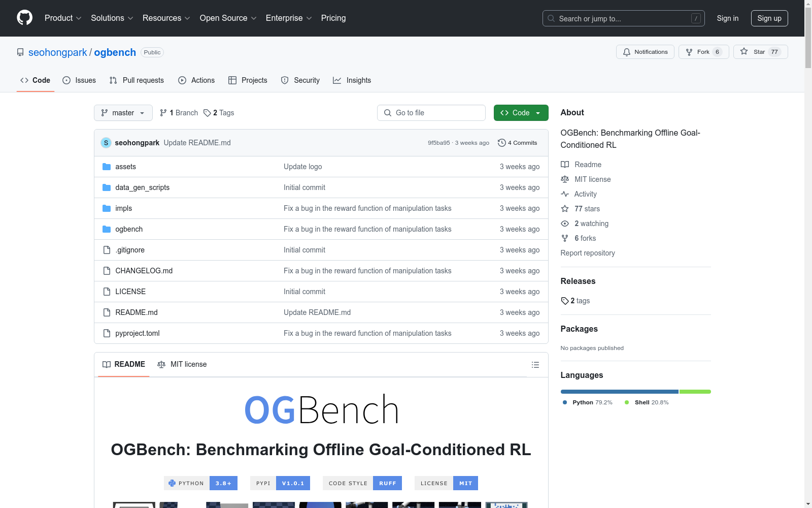
Task: Select the MIT license tab beside README
Action: (182, 364)
